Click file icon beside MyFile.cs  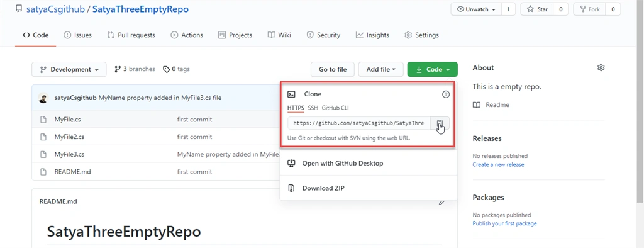pyautogui.click(x=43, y=120)
